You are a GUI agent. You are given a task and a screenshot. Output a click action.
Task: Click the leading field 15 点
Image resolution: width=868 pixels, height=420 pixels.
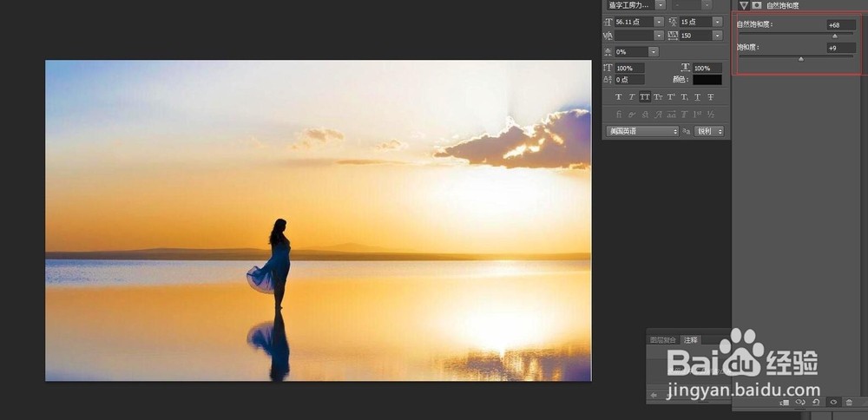[x=696, y=22]
